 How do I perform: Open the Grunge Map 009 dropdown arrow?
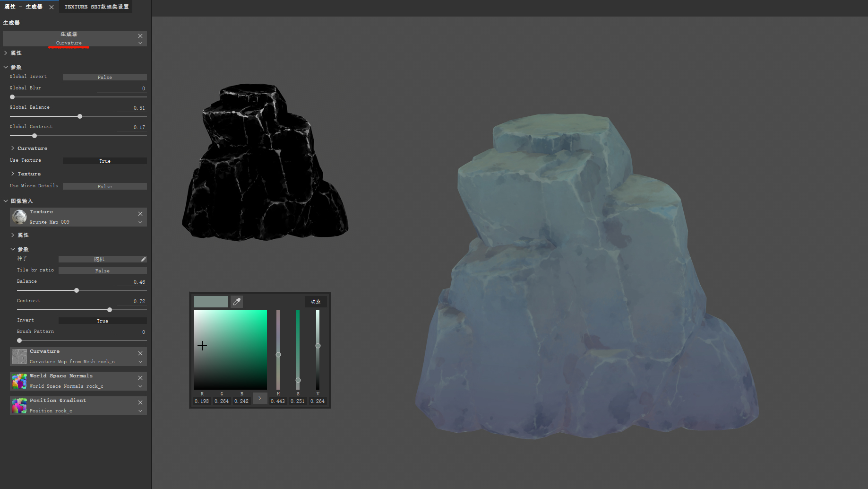[x=140, y=222]
